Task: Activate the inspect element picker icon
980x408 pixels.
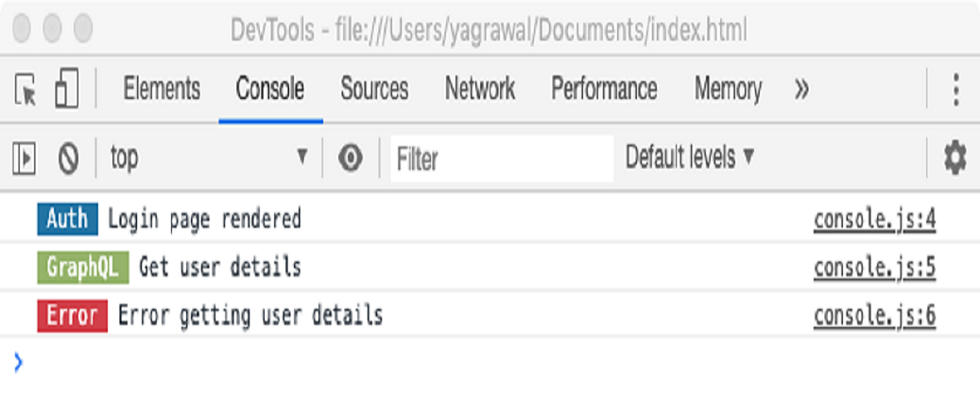Action: pyautogui.click(x=26, y=91)
